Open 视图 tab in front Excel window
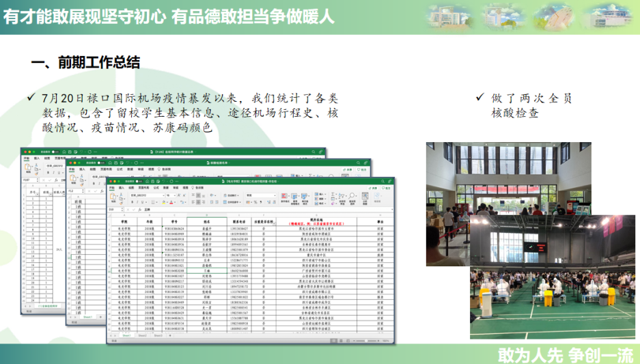The height and width of the screenshot is (364, 640). 185,188
